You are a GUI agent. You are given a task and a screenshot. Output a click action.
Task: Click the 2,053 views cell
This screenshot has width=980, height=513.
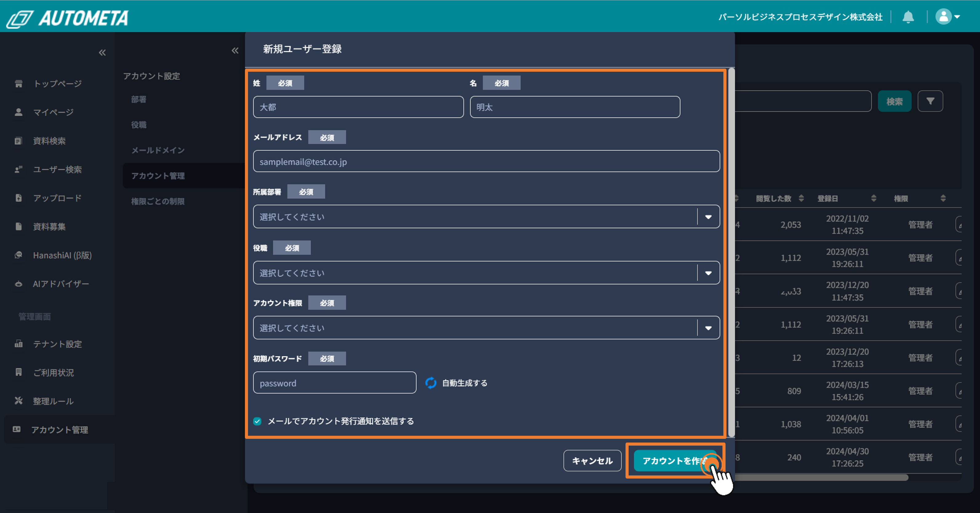coord(790,225)
